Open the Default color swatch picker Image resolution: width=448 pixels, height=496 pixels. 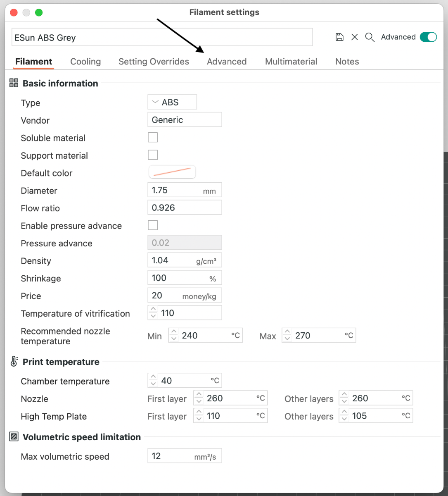(x=172, y=172)
